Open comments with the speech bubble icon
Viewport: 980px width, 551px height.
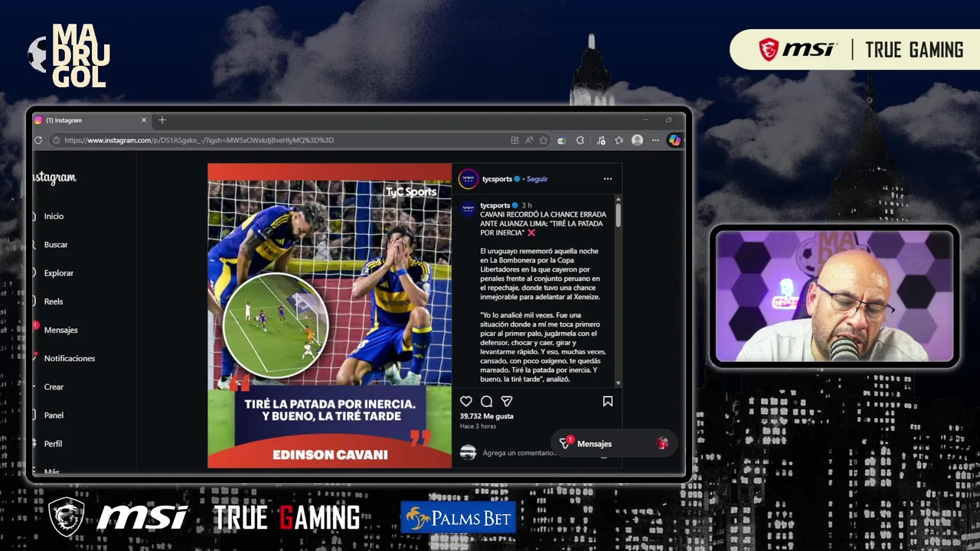(x=486, y=401)
